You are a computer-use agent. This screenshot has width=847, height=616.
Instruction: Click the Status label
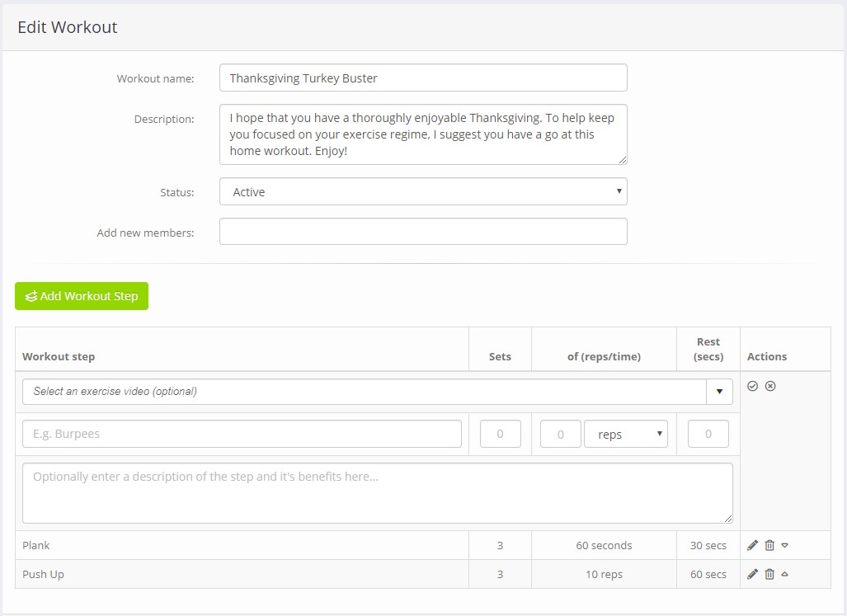177,193
